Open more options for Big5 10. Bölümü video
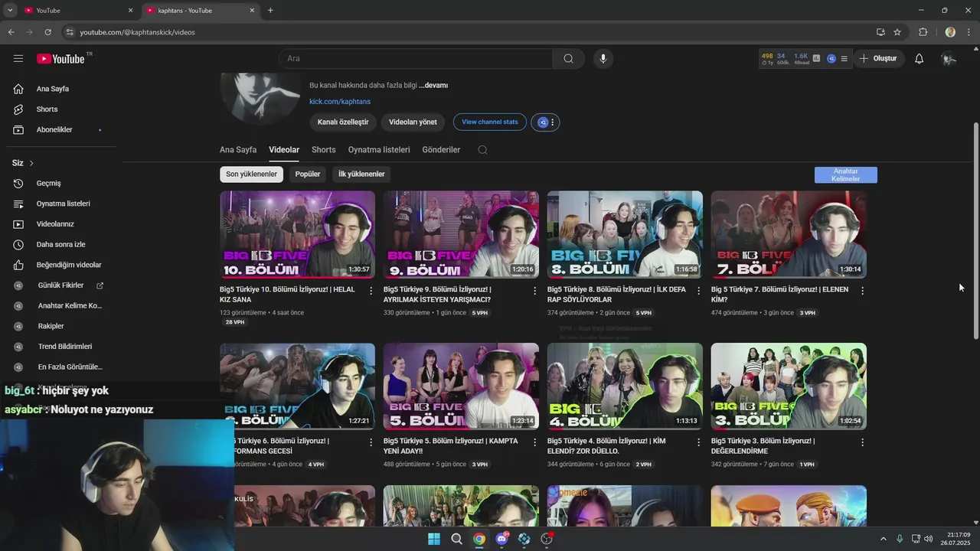Viewport: 980px width, 551px height. click(371, 291)
